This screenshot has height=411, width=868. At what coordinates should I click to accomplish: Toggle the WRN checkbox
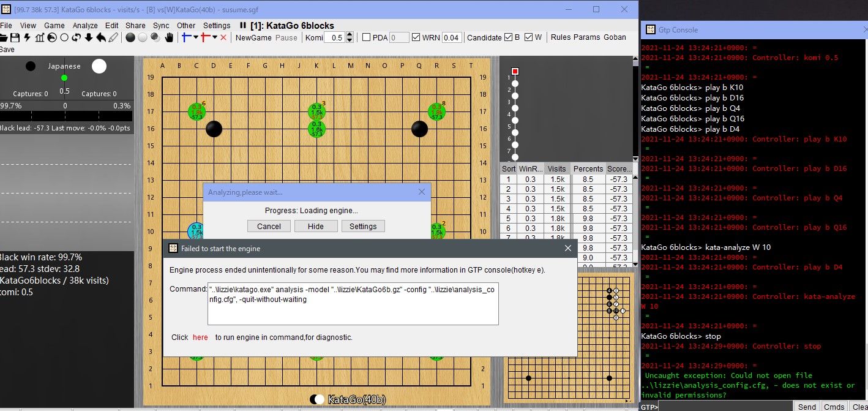coord(416,37)
